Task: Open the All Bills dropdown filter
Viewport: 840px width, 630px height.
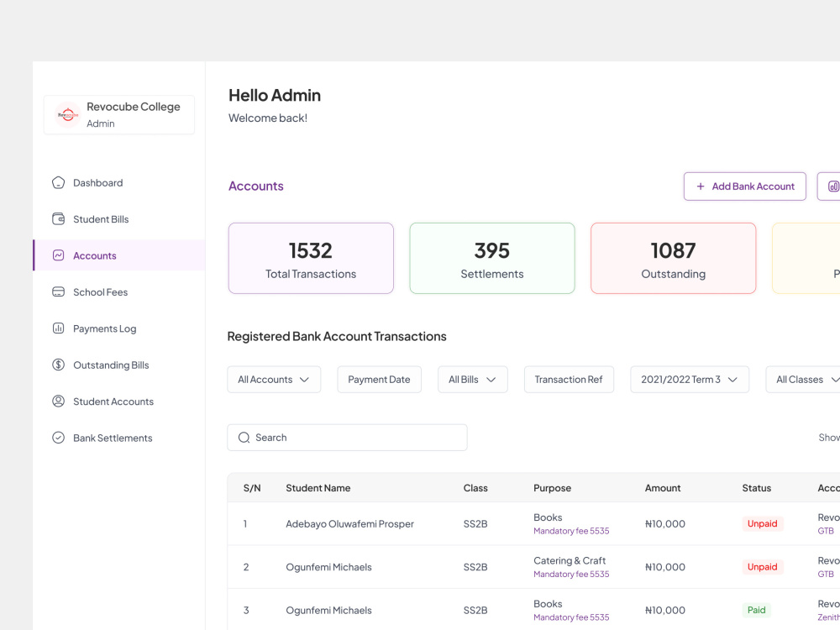Action: [472, 380]
